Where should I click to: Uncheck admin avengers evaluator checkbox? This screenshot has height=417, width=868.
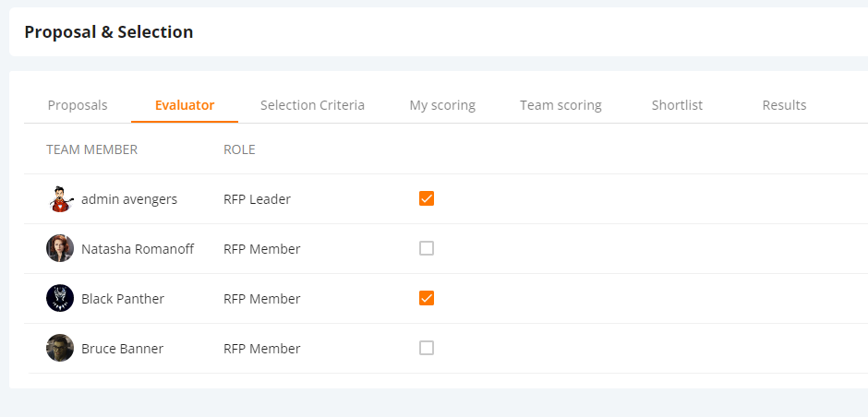coord(427,198)
